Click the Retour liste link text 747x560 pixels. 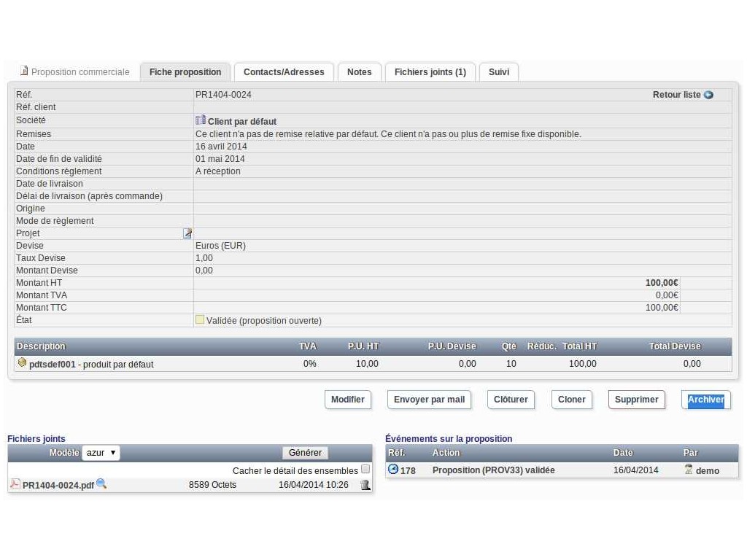pos(676,95)
